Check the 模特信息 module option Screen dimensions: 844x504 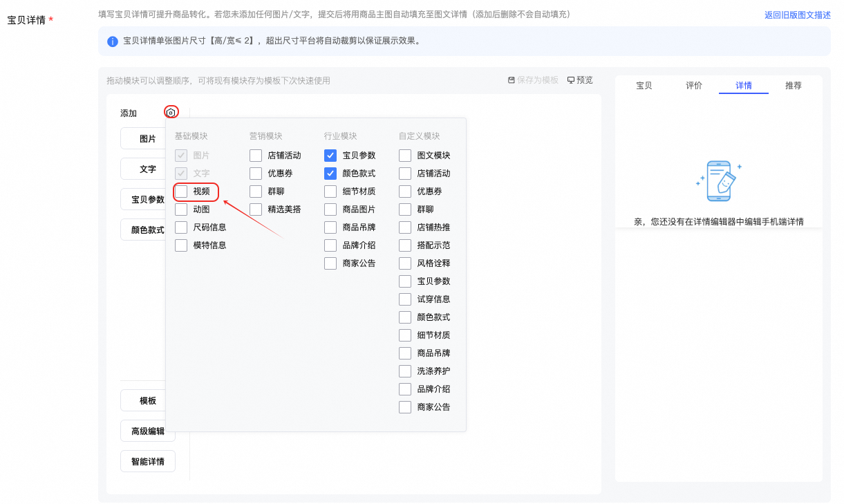pyautogui.click(x=181, y=245)
